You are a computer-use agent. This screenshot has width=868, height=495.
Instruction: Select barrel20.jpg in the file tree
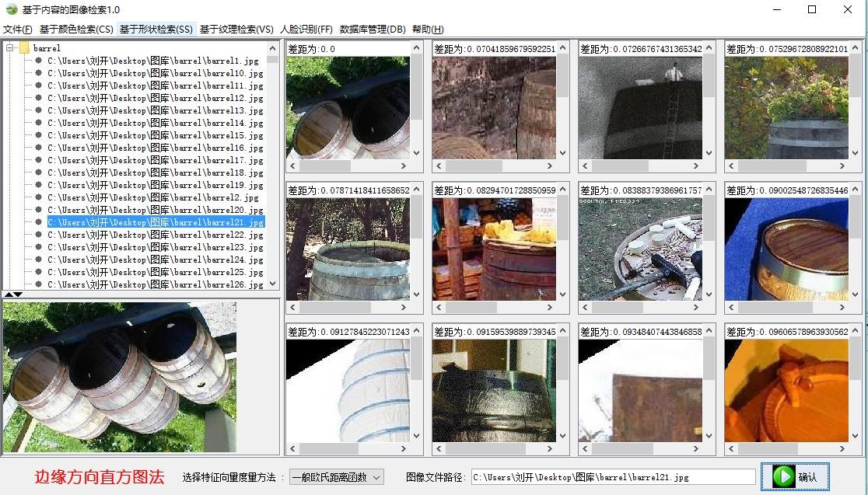pos(155,210)
